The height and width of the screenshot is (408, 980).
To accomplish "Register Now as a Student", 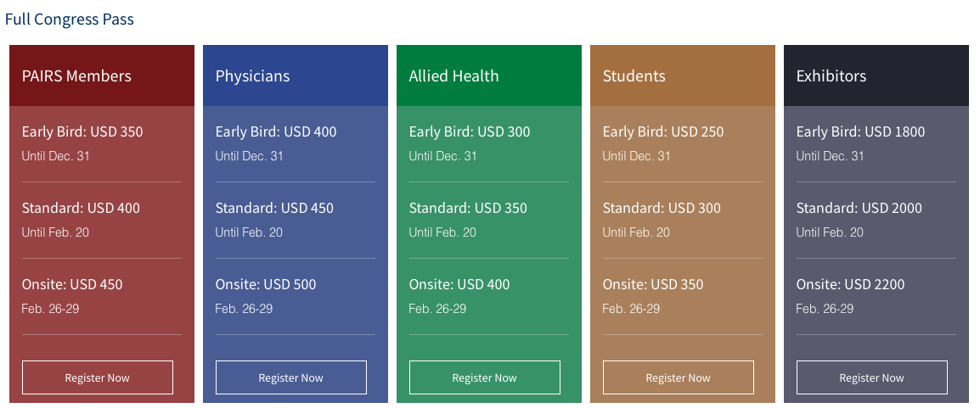I will [679, 377].
